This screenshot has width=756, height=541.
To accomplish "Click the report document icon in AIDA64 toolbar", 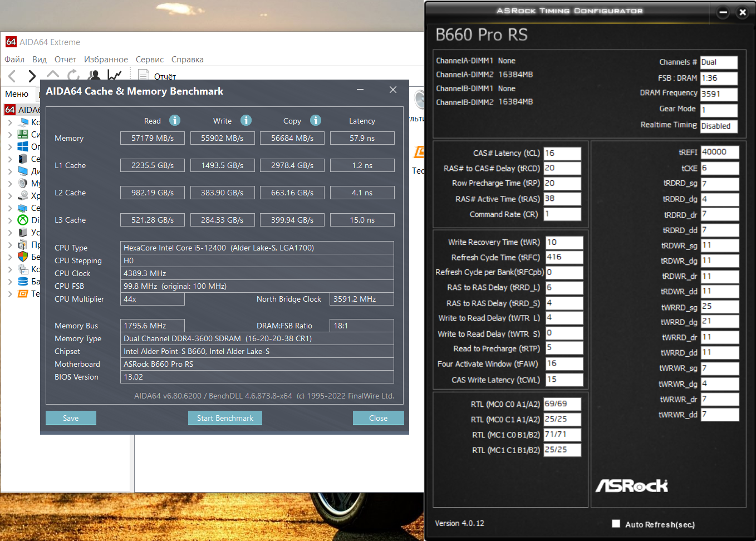I will pyautogui.click(x=144, y=75).
